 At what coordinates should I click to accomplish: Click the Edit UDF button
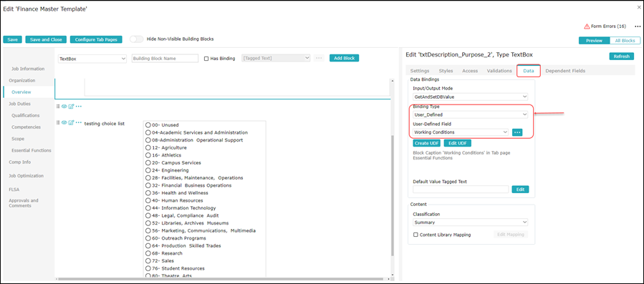(458, 143)
